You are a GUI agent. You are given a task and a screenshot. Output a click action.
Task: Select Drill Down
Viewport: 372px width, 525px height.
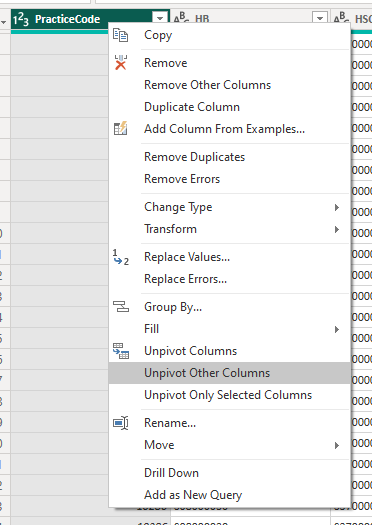click(229, 473)
